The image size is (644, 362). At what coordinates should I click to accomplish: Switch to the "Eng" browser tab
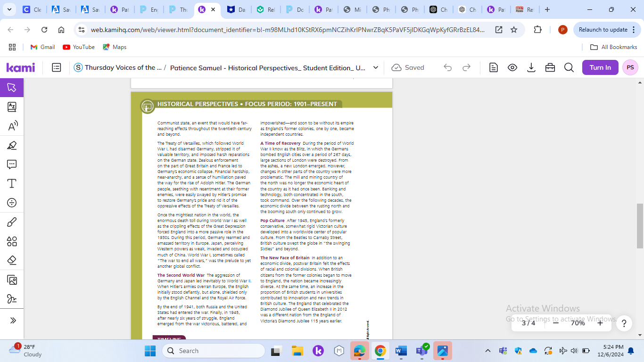pyautogui.click(x=149, y=9)
